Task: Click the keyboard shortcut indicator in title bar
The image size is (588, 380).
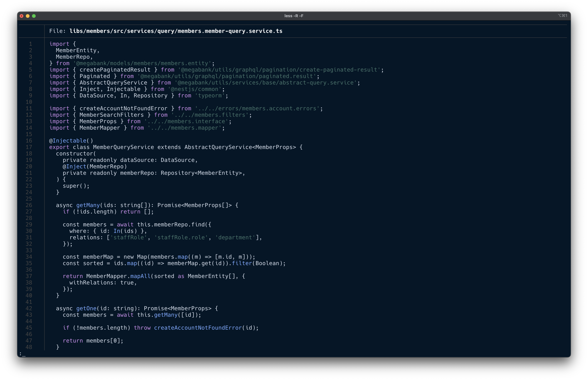Action: click(562, 16)
